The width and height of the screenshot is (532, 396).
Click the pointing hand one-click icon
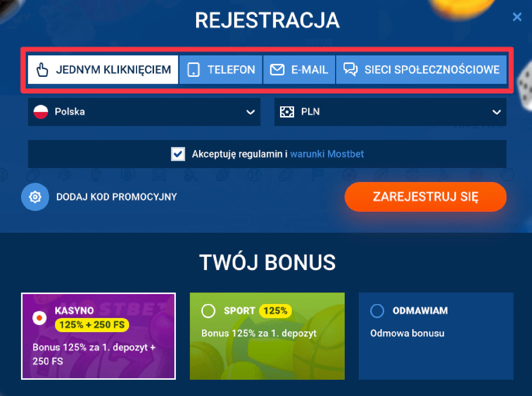[42, 69]
